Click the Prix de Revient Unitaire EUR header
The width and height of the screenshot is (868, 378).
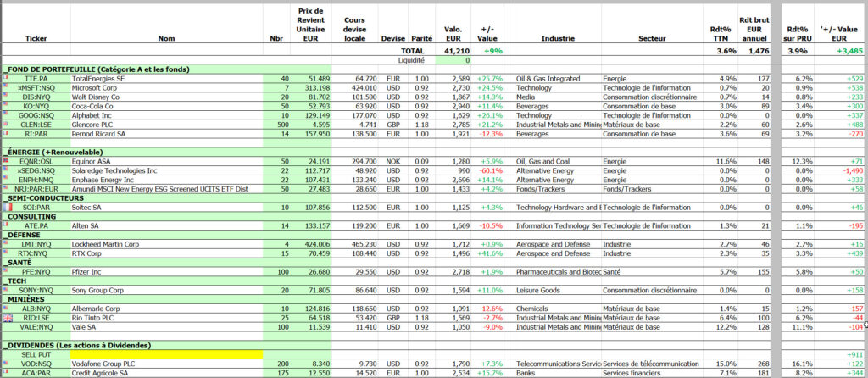click(310, 25)
